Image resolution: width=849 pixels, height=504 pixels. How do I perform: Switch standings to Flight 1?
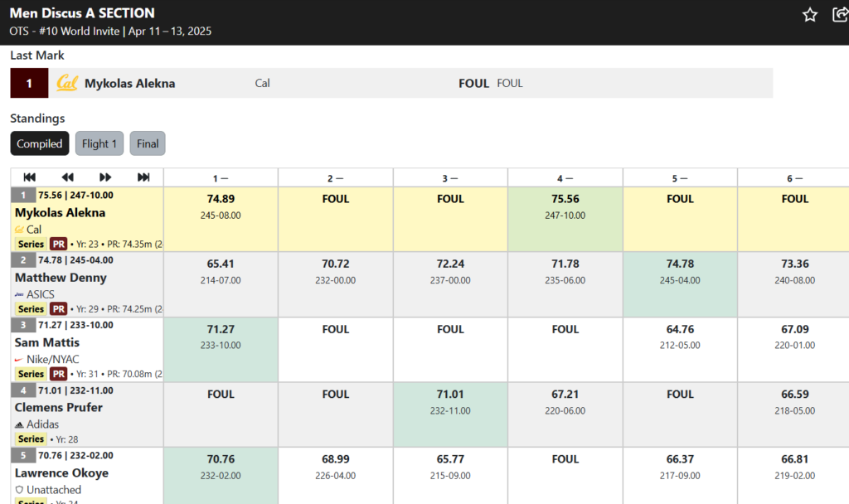click(99, 143)
